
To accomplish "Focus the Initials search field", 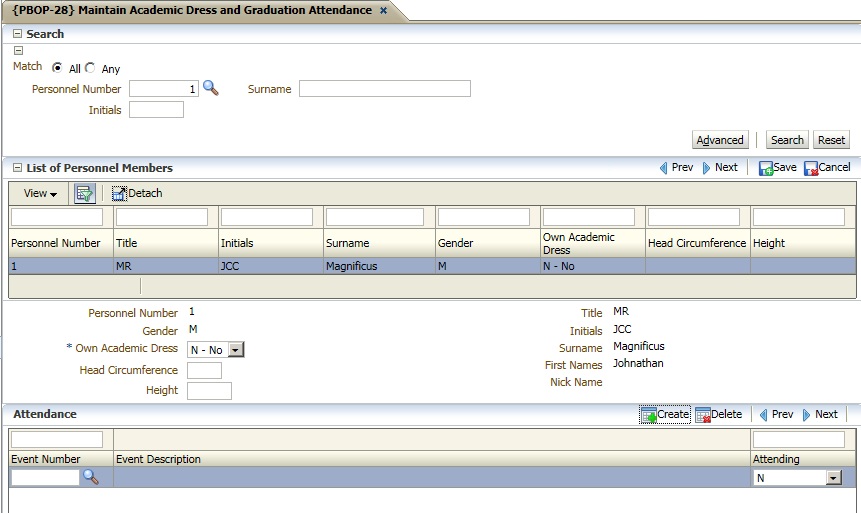I will tap(156, 109).
